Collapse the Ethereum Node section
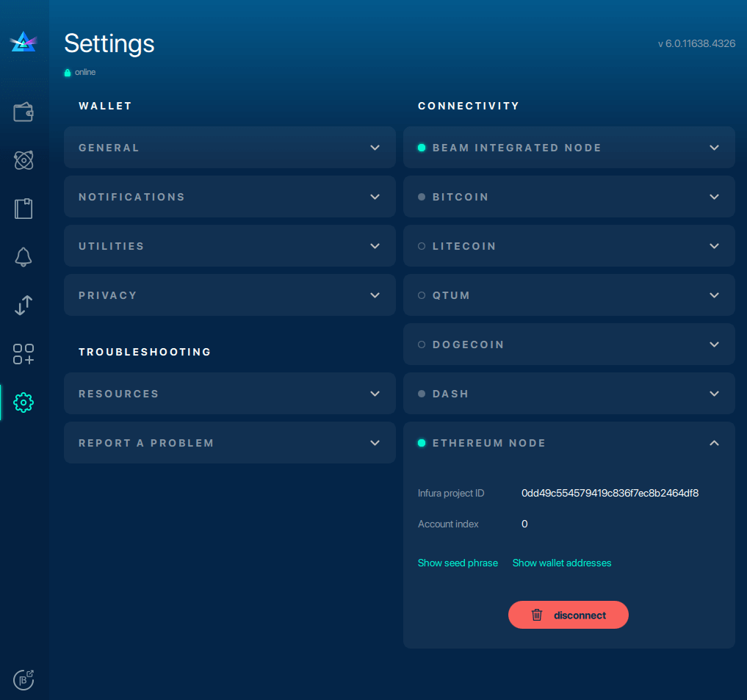 [x=714, y=443]
